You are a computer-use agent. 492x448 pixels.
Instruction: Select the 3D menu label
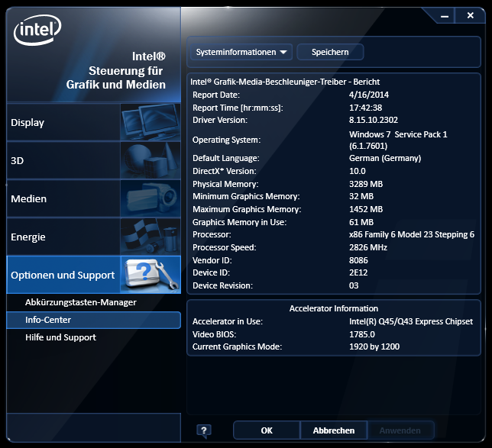[18, 160]
